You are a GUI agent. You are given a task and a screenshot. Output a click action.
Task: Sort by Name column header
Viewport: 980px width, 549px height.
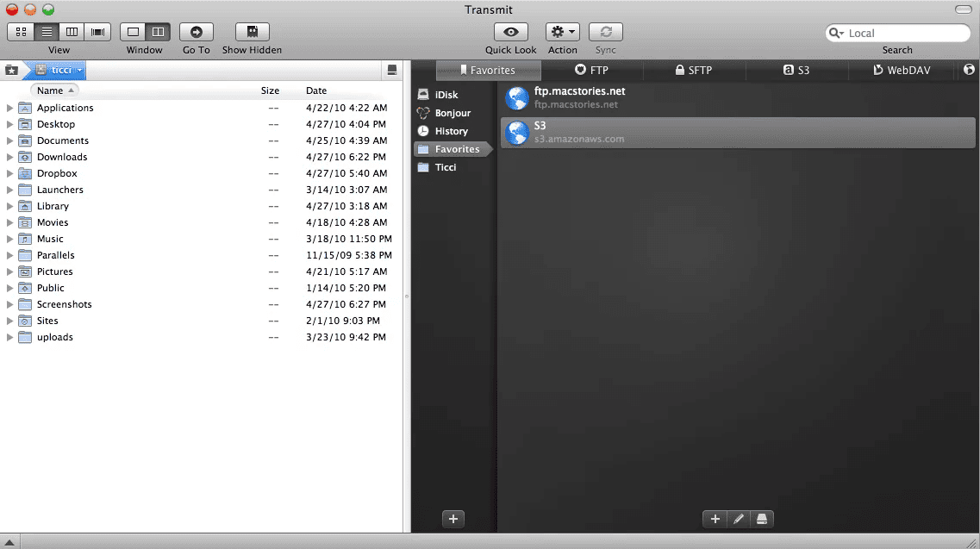[54, 90]
